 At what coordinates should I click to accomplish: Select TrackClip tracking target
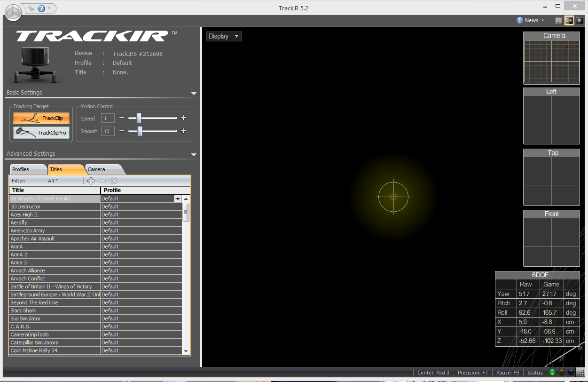[41, 118]
